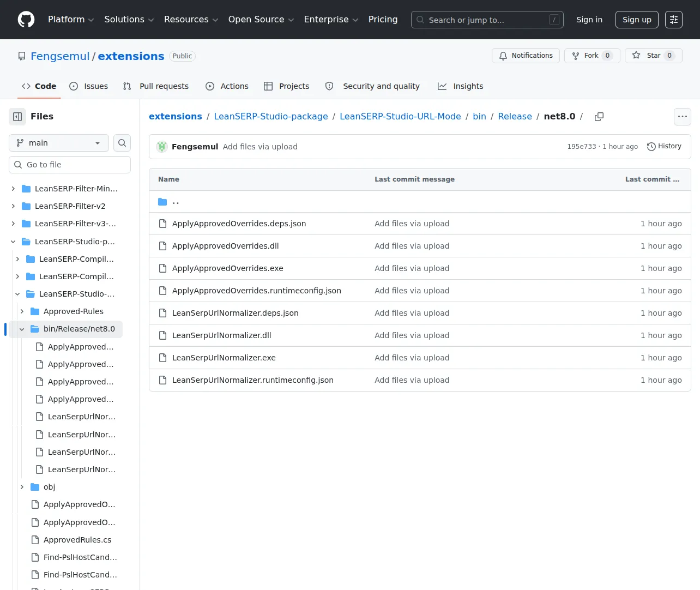Screen dimensions: 700x590
Task: Copy the file path with the copy icon
Action: click(599, 117)
